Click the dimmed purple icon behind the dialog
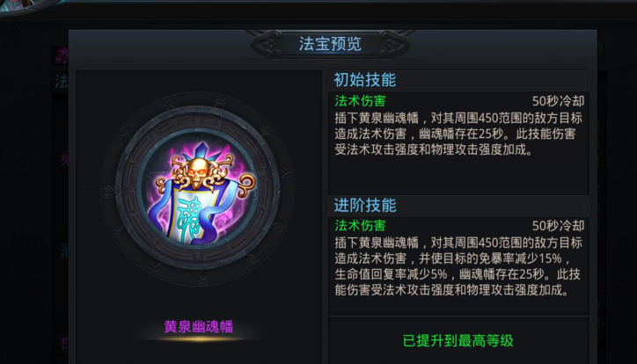Image resolution: width=637 pixels, height=364 pixels. click(x=62, y=55)
